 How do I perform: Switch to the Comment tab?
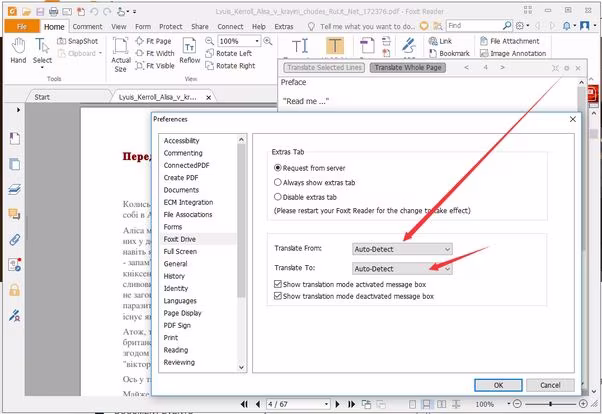88,26
